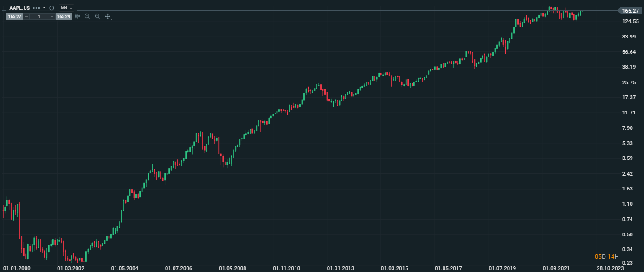The width and height of the screenshot is (644, 272).
Task: Click the 124.55 level on price axis
Action: (631, 22)
